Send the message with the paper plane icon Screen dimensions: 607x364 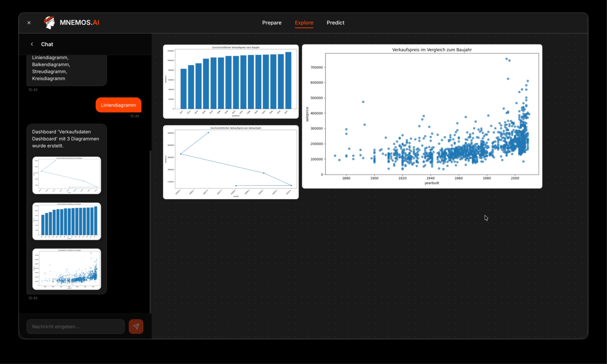point(136,326)
